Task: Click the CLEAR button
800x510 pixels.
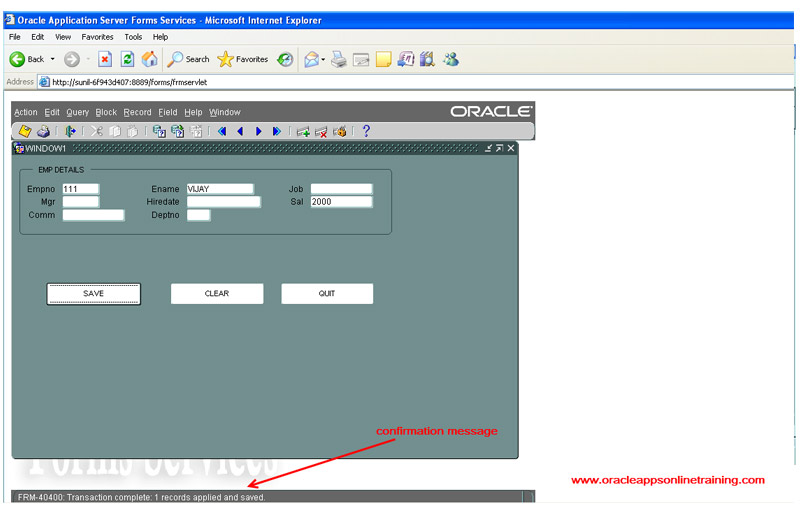Action: [x=217, y=294]
